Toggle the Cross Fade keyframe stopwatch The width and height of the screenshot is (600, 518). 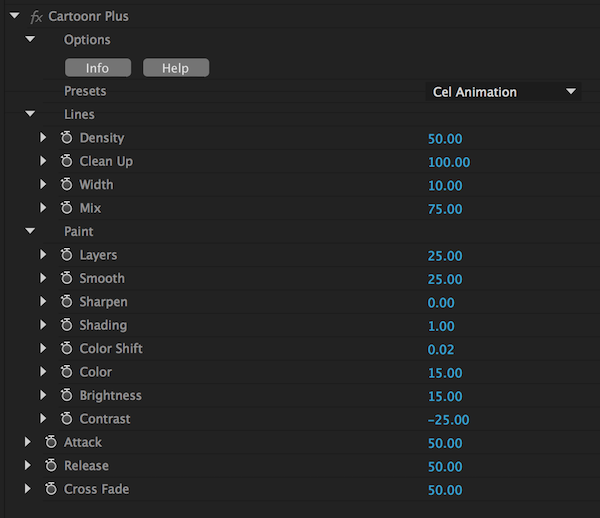tap(51, 489)
